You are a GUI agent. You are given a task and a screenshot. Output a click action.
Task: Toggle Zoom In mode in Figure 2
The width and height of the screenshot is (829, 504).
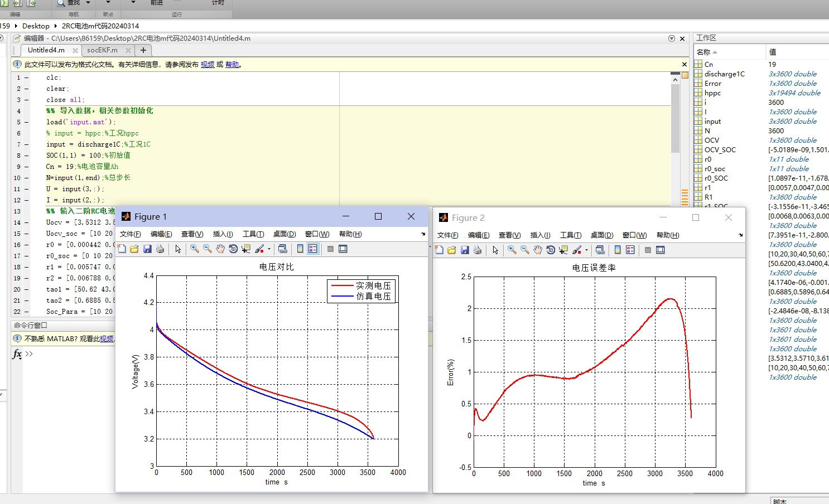pyautogui.click(x=512, y=250)
